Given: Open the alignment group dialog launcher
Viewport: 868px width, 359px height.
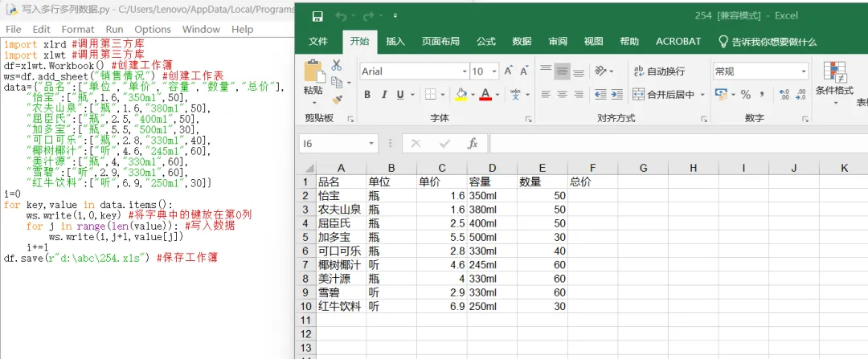Looking at the screenshot, I should tap(703, 119).
